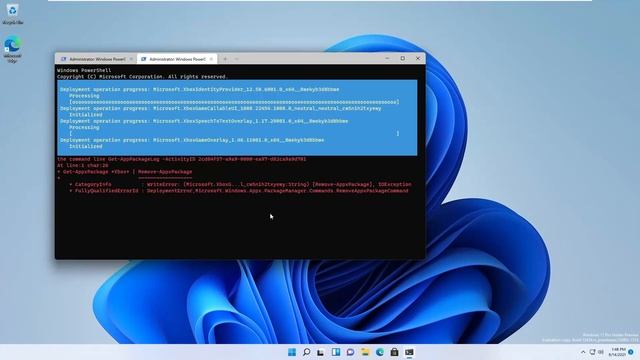Click the Microsoft Corporation copyright line

point(142,77)
